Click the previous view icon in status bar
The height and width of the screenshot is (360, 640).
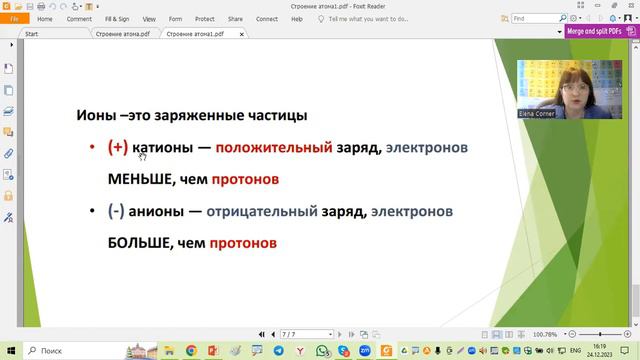coord(364,335)
